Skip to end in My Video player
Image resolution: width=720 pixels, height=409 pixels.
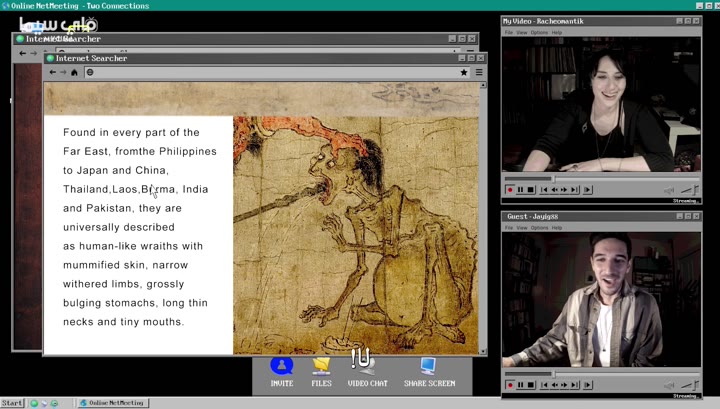point(574,190)
